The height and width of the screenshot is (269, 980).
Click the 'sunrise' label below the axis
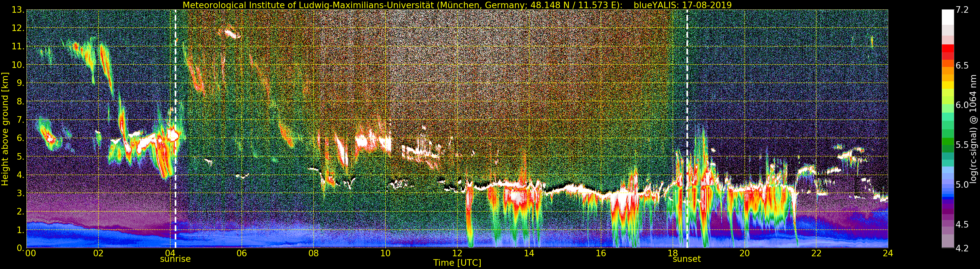pos(175,259)
